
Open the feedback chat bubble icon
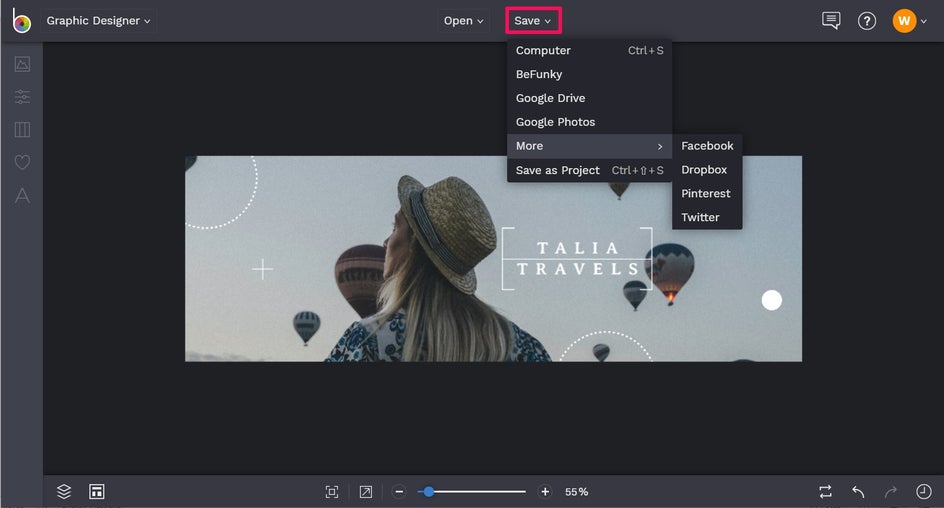pos(831,21)
